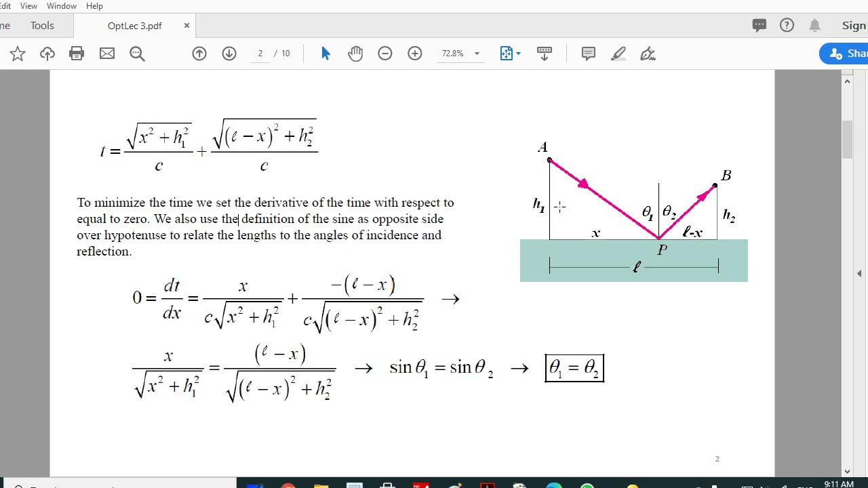Open the find text magnifier tool
Image resolution: width=868 pixels, height=488 pixels.
pos(137,54)
